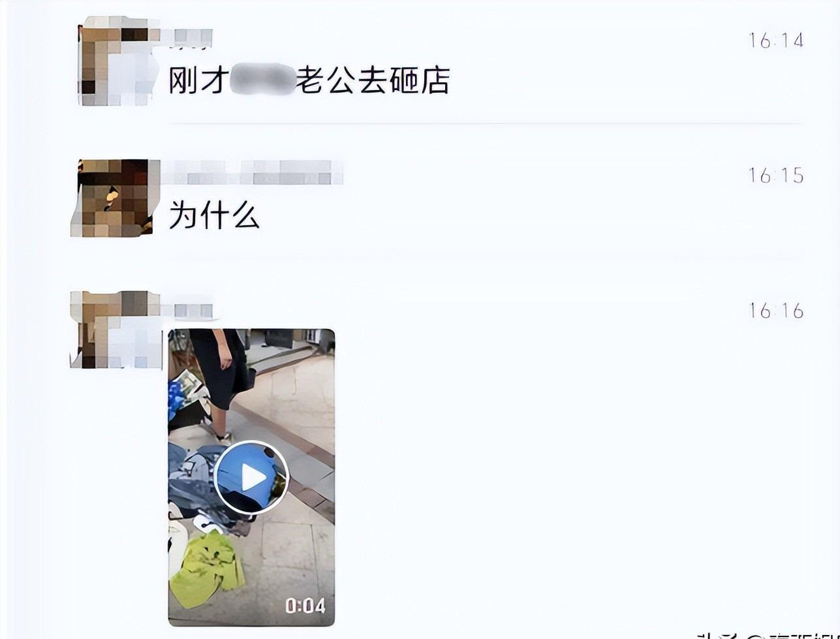Click the divider line under first message
The image size is (840, 639).
(x=486, y=123)
